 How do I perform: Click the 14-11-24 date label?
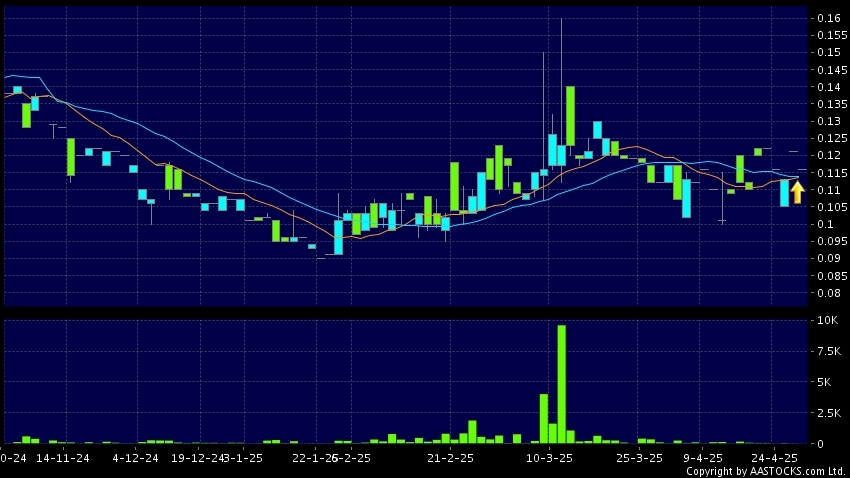tap(63, 458)
